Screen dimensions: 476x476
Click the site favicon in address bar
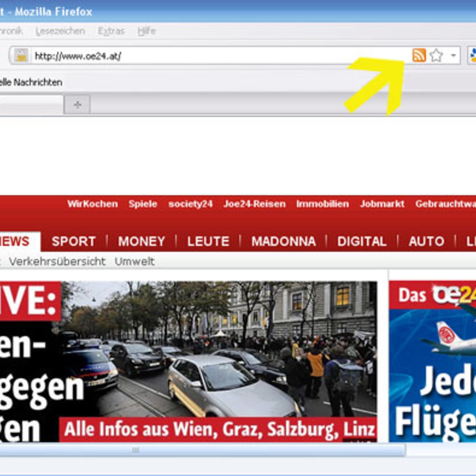coord(21,56)
